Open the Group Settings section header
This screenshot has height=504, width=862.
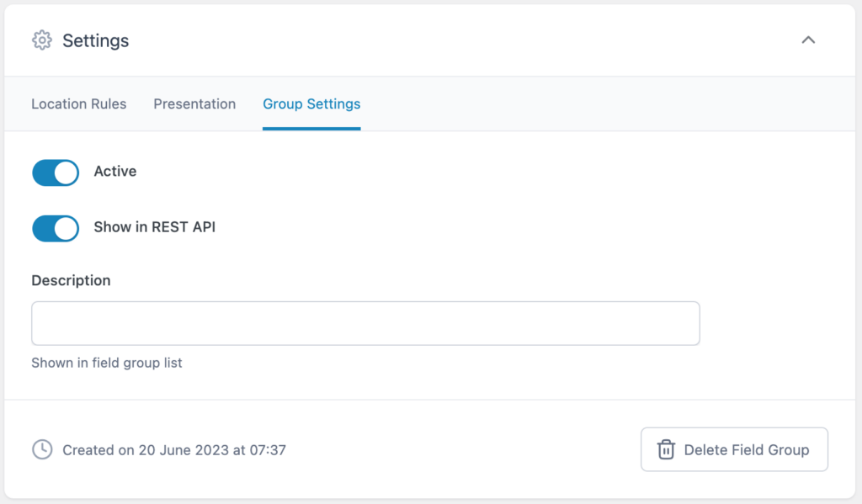[x=311, y=103]
